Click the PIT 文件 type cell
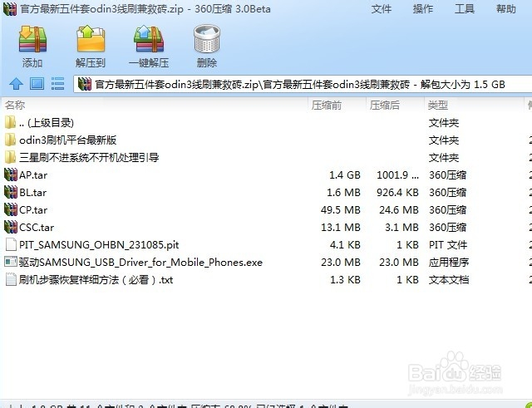This screenshot has width=532, height=408. 448,245
